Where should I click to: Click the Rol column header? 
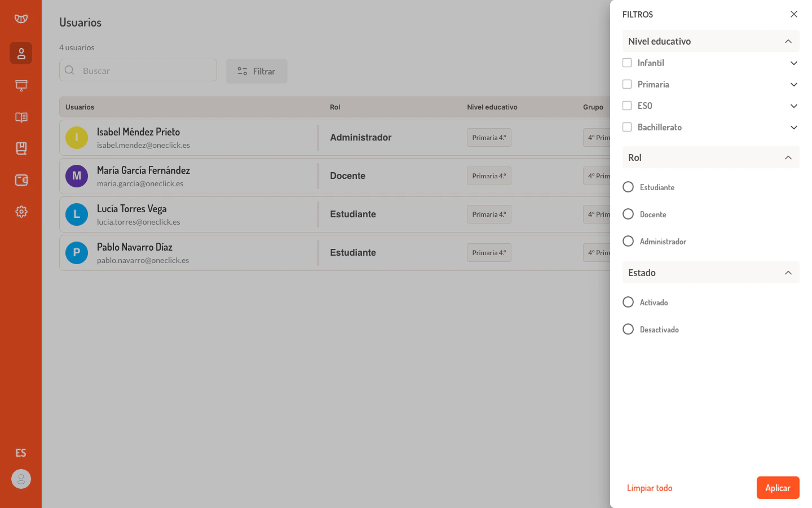click(x=335, y=107)
